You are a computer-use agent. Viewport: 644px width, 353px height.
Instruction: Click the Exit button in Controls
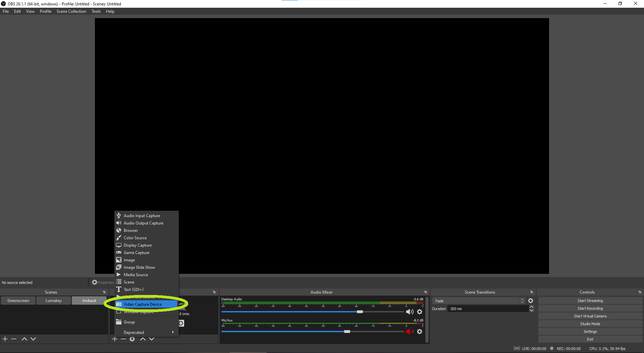coord(590,339)
